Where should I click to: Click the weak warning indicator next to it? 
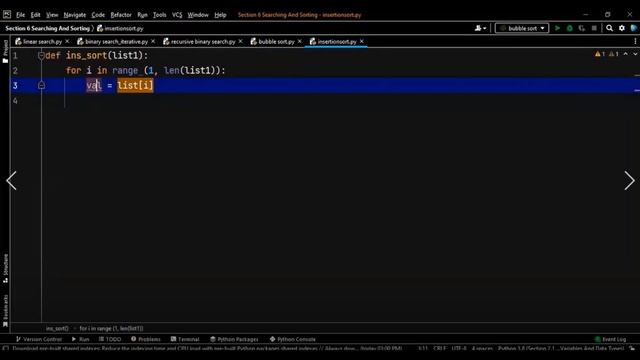[x=613, y=54]
